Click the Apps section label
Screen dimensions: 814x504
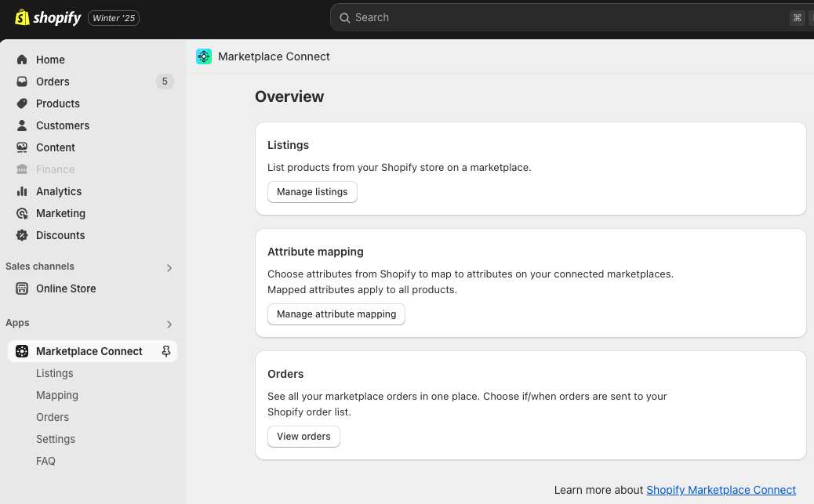tap(18, 323)
